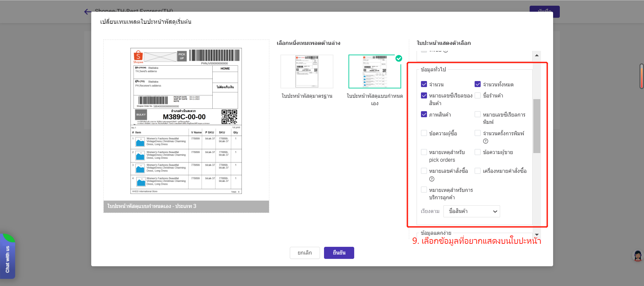Click the support agent avatar icon

pos(637,256)
